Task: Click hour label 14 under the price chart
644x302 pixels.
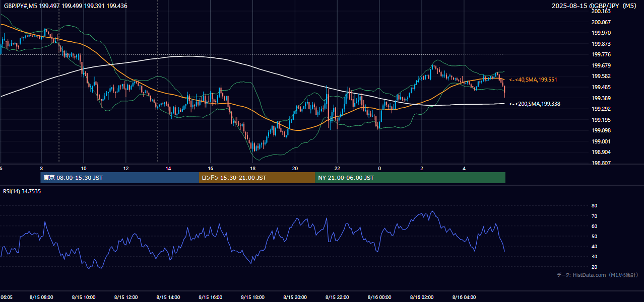Action: (x=168, y=168)
